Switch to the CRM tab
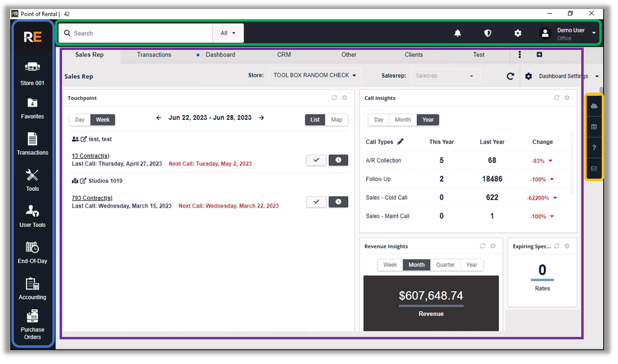Image resolution: width=618 pixels, height=364 pixels. point(284,55)
